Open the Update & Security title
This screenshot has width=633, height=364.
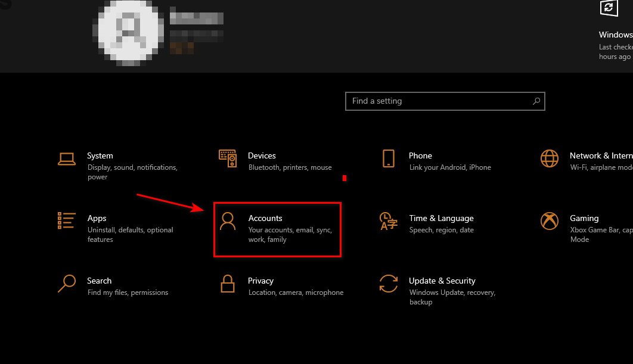[442, 281]
